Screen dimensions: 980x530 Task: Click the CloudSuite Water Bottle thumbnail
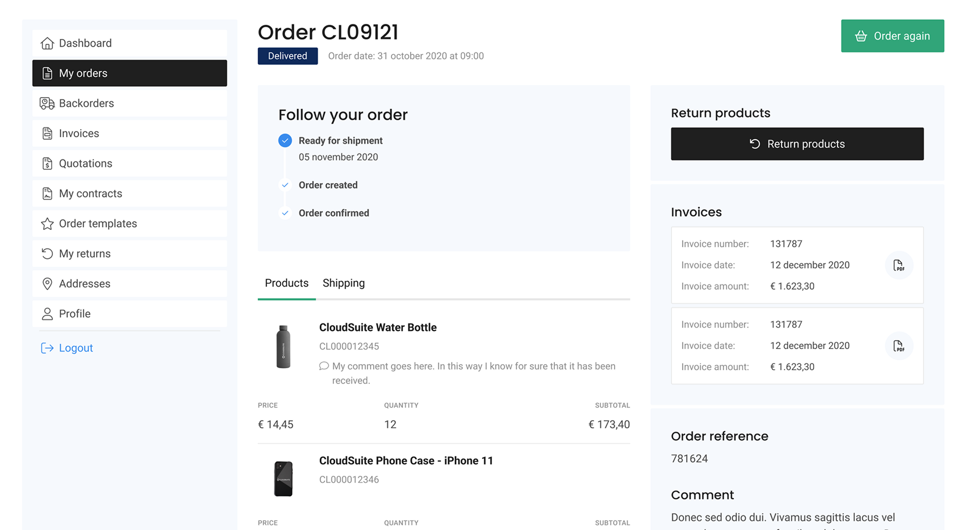(x=283, y=347)
